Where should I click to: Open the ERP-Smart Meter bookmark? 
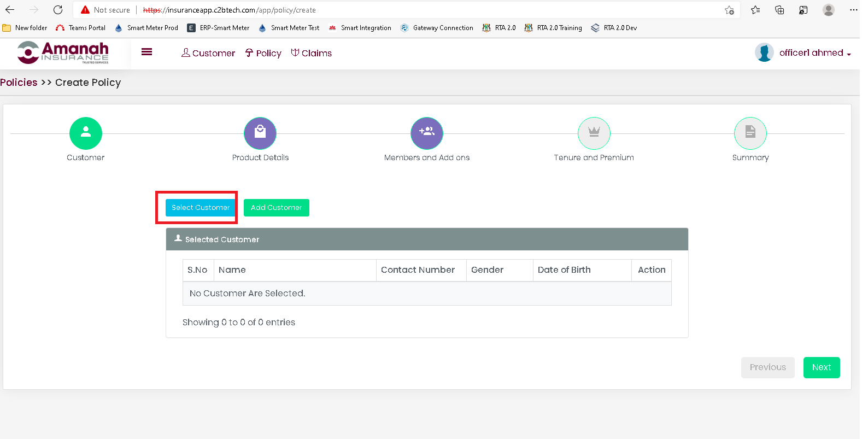coord(219,28)
